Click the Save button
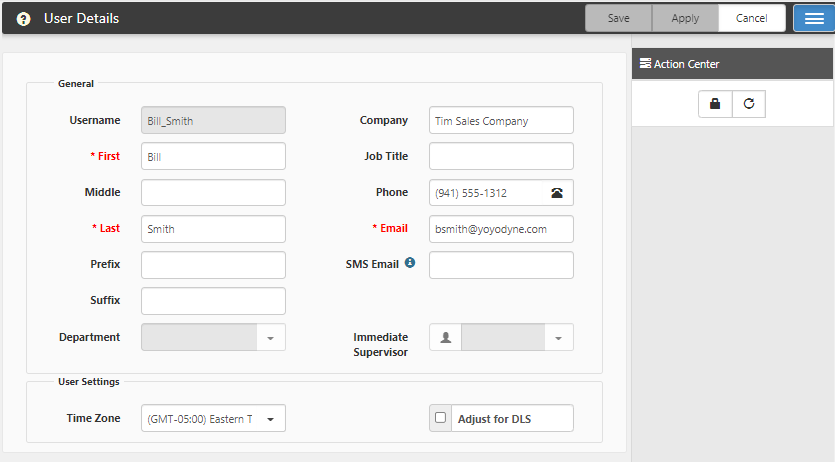 click(618, 18)
